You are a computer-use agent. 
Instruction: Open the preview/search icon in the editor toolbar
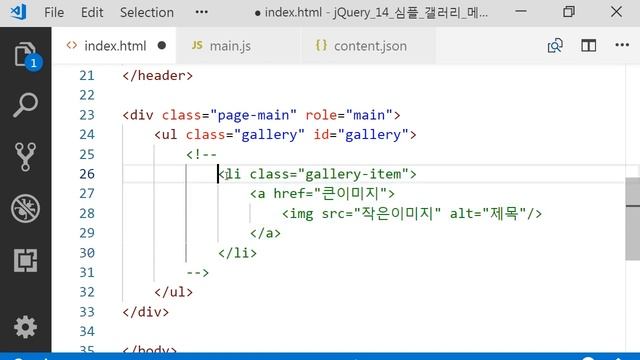(555, 45)
